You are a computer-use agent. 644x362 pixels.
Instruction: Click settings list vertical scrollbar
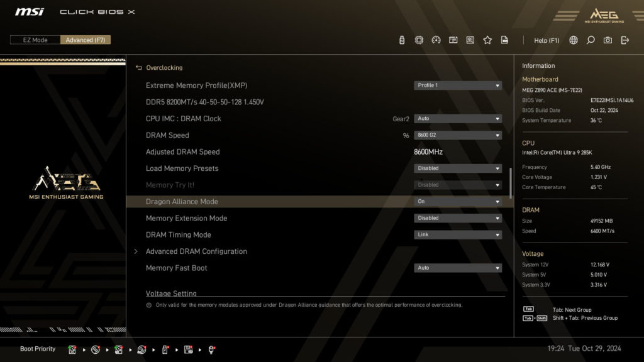coord(511,183)
